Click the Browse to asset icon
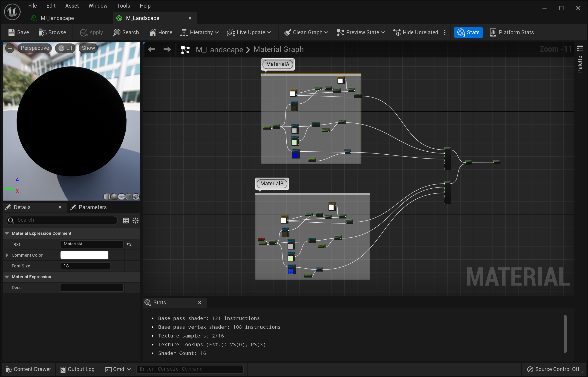 pos(42,32)
